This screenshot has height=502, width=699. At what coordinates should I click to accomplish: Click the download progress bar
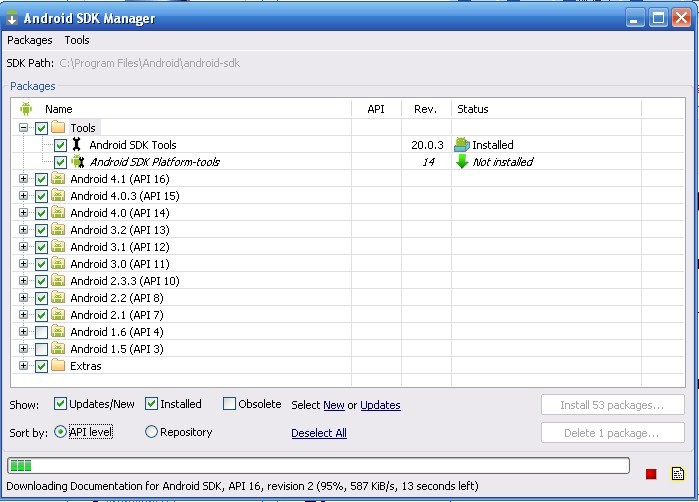pyautogui.click(x=318, y=465)
